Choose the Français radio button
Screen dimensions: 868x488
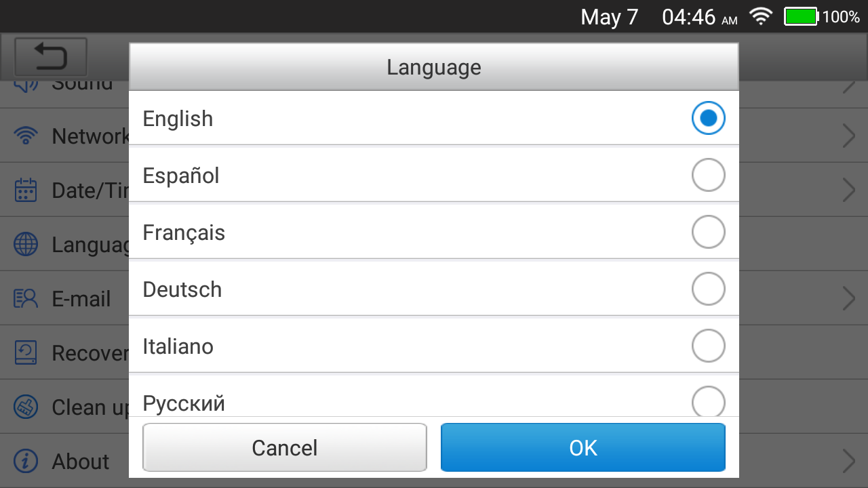(708, 232)
